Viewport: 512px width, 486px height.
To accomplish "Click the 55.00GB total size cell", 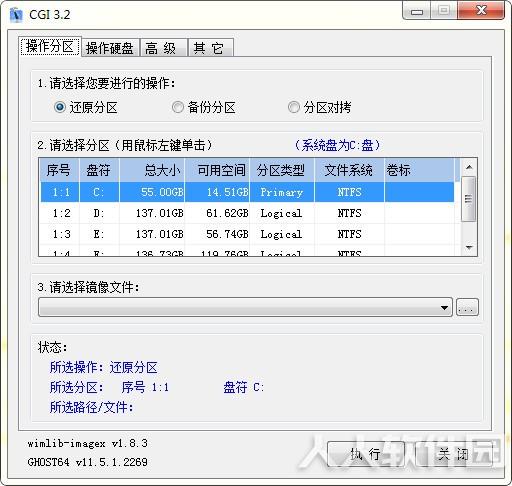I will 152,192.
